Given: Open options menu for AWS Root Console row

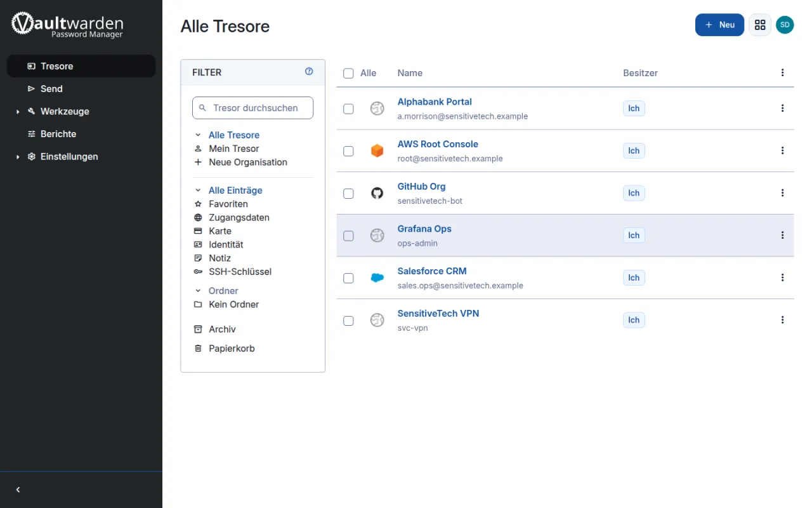Looking at the screenshot, I should pos(782,150).
